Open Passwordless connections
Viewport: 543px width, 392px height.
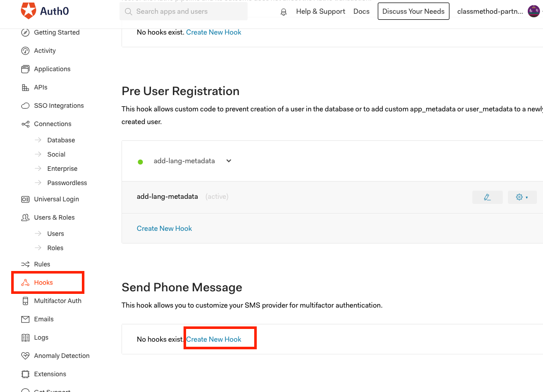click(x=67, y=183)
